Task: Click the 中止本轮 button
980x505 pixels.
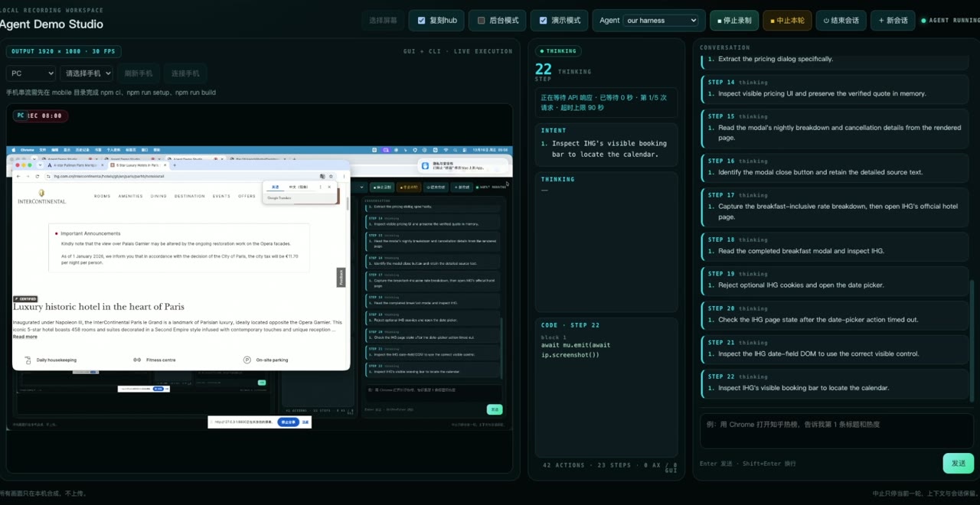Action: coord(786,21)
